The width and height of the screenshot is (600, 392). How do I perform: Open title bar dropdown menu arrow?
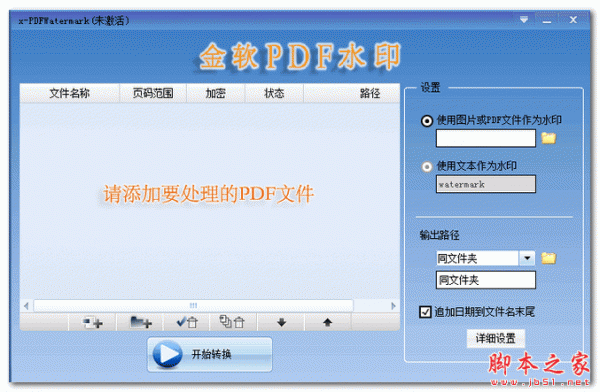tap(524, 20)
